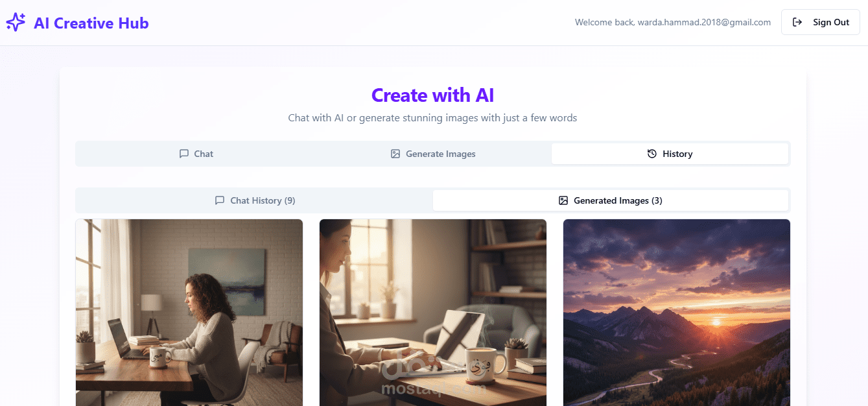
Task: Switch to the Chat tab
Action: point(196,154)
